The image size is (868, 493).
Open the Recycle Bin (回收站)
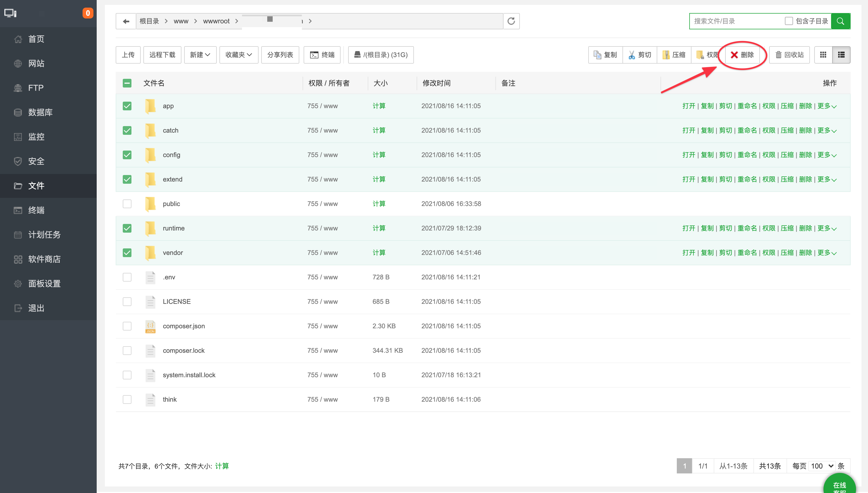[789, 55]
